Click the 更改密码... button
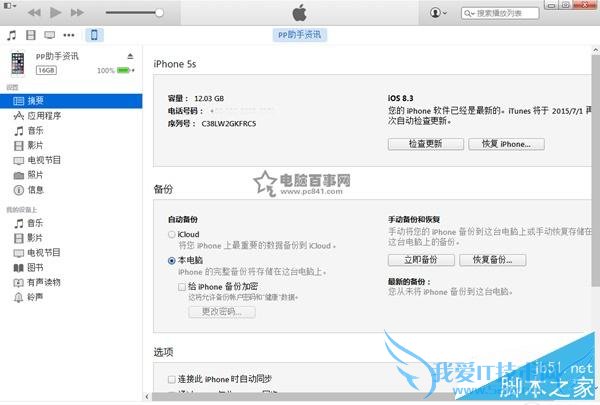This screenshot has width=600, height=405. point(222,312)
